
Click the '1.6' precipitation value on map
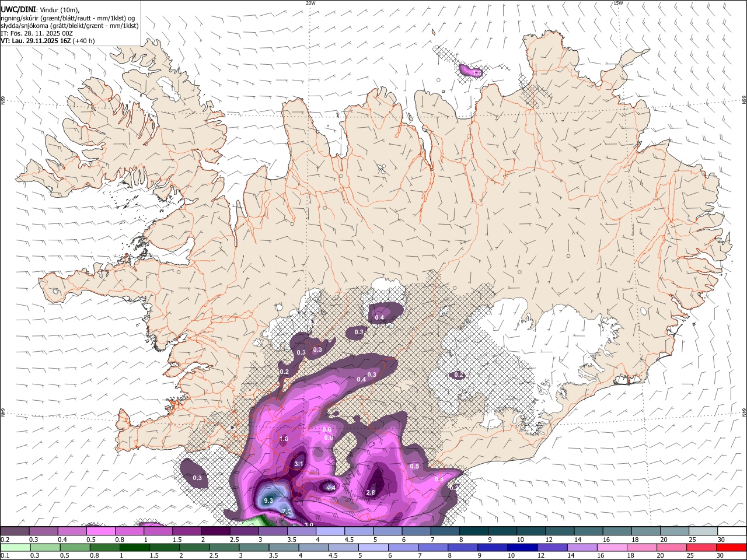pyautogui.click(x=284, y=439)
